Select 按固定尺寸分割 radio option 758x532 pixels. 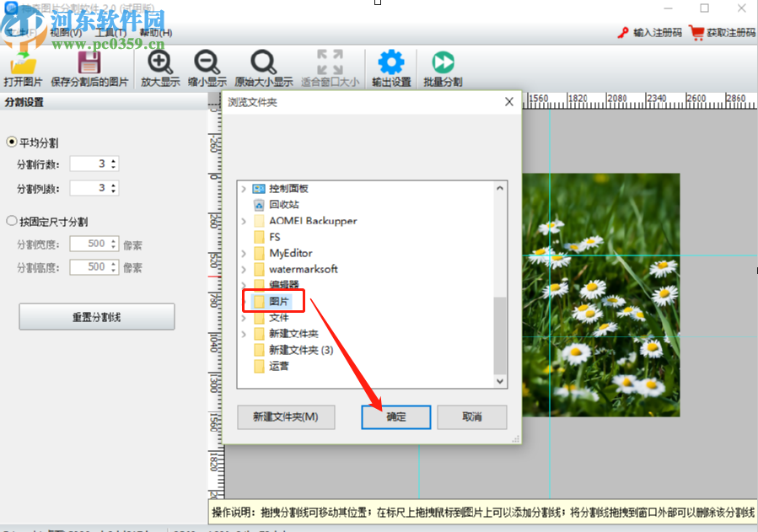point(12,221)
